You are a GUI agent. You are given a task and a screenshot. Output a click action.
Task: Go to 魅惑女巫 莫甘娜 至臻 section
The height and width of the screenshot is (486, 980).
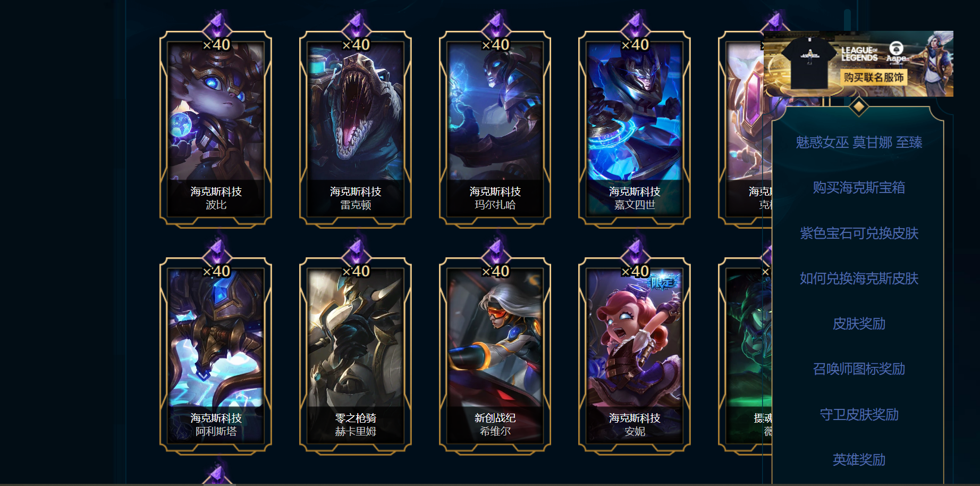click(859, 143)
